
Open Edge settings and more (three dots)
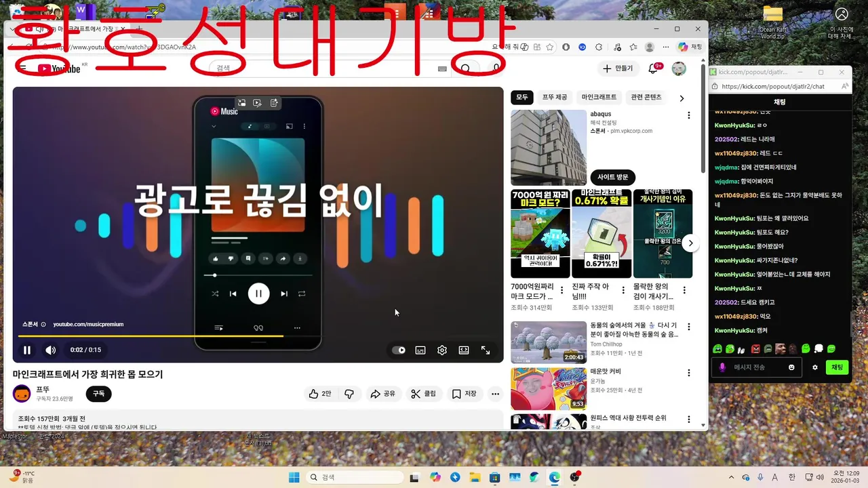click(x=666, y=47)
